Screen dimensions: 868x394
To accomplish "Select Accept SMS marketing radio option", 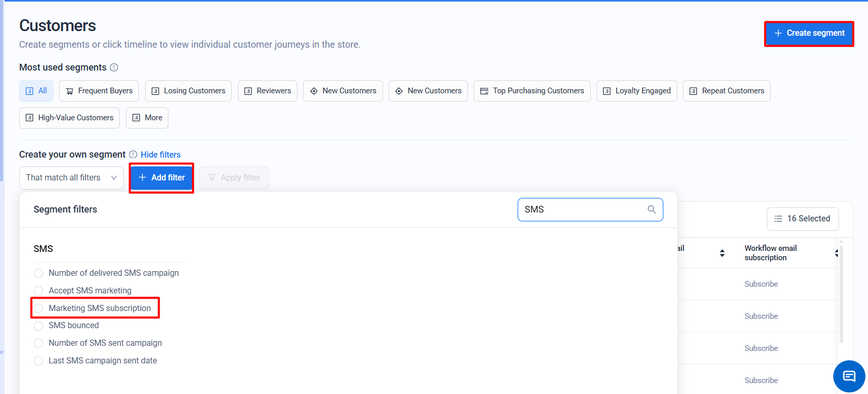I will click(x=38, y=291).
